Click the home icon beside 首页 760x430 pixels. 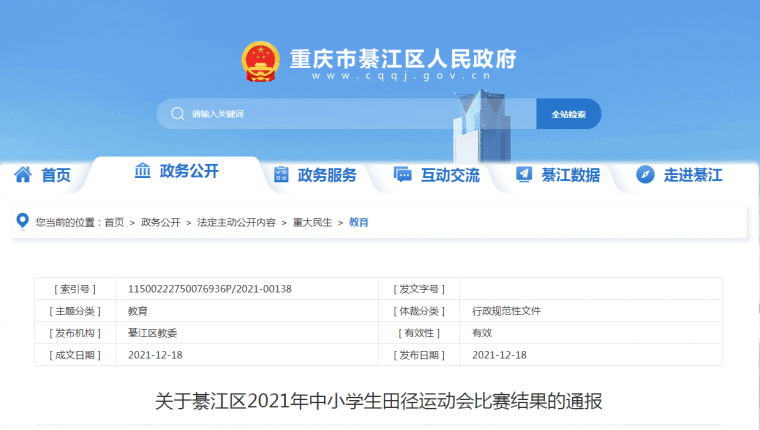tap(22, 175)
